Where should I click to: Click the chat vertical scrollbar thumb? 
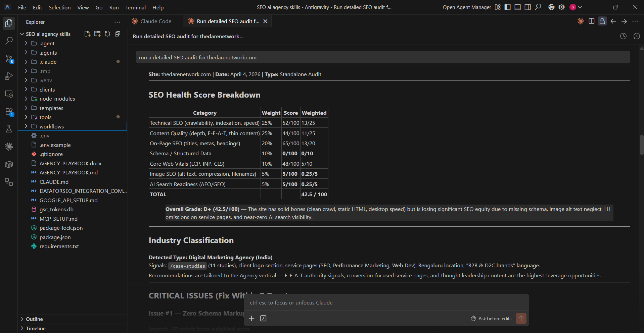point(642,145)
